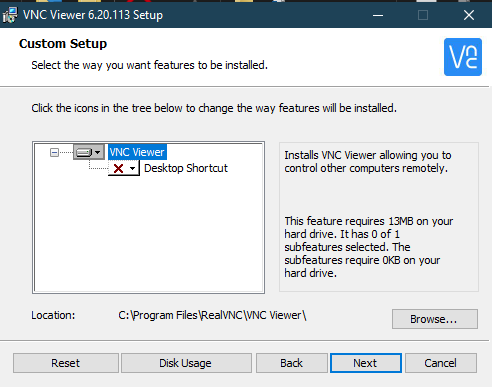This screenshot has width=492, height=387.
Task: Collapse the VNC Viewer tree node
Action: pyautogui.click(x=54, y=153)
